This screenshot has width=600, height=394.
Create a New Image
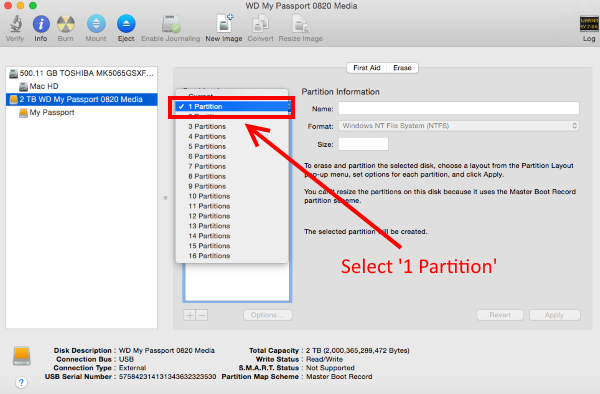[224, 24]
